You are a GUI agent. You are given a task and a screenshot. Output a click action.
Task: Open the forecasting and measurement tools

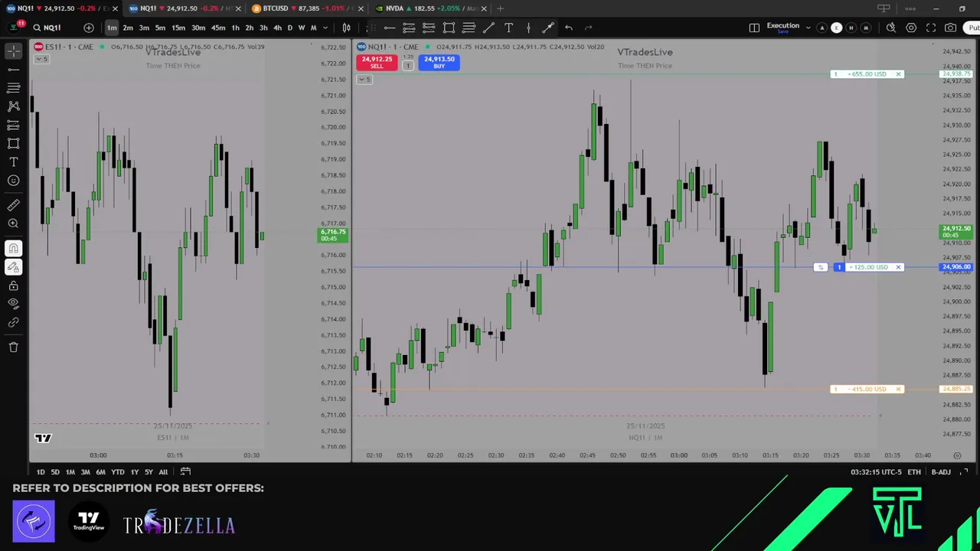coord(14,125)
